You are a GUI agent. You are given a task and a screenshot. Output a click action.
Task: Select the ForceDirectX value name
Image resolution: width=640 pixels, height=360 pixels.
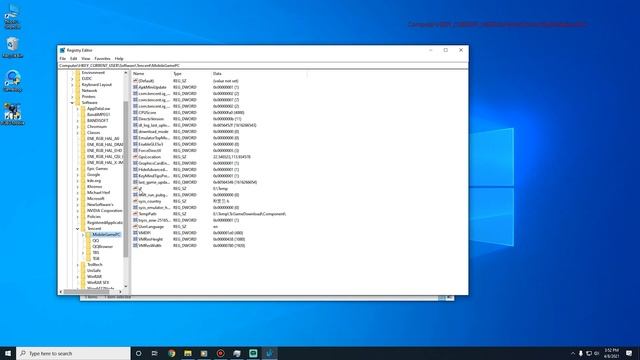click(150, 151)
